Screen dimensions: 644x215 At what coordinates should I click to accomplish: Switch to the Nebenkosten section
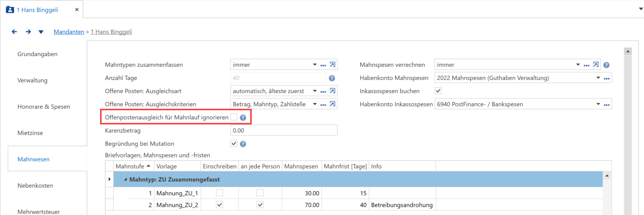coord(35,185)
